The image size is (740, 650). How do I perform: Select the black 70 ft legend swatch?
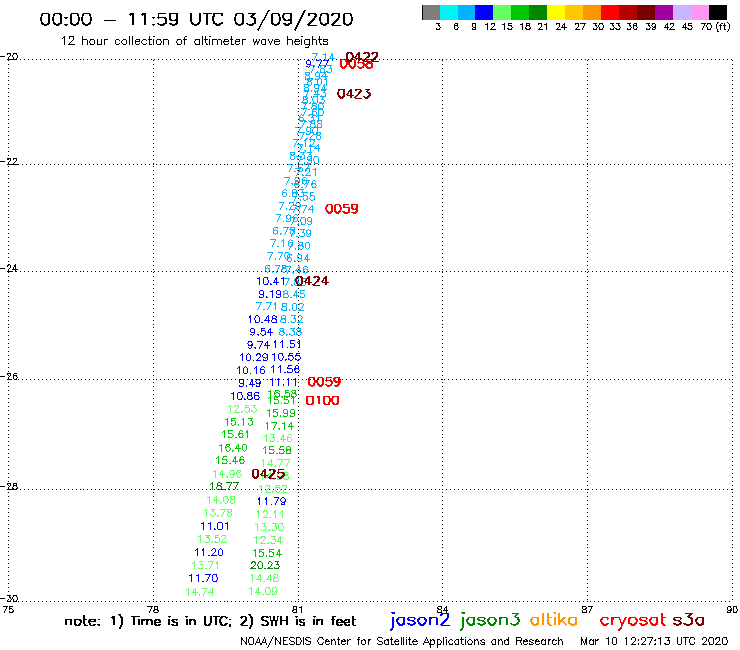(717, 12)
